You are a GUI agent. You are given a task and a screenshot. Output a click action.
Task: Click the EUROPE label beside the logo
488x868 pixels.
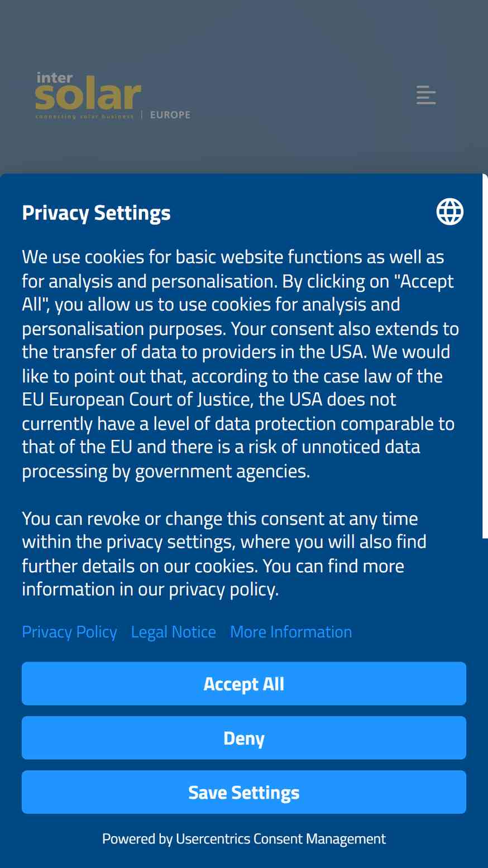point(170,114)
